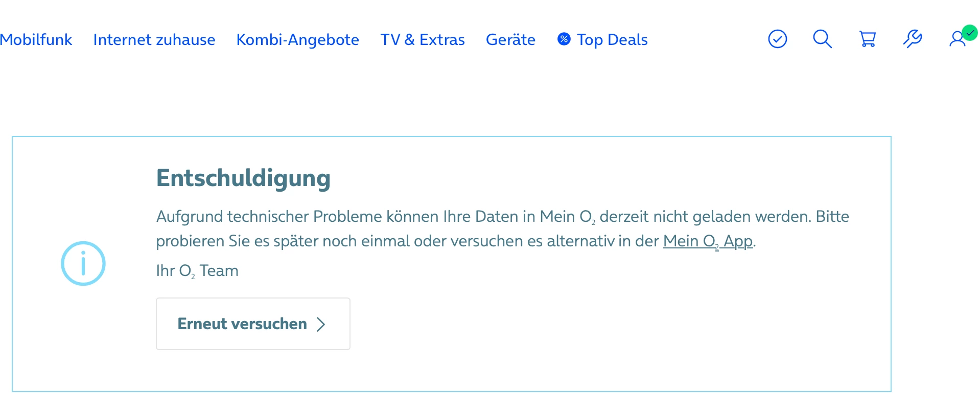Viewport: 980px width, 413px height.
Task: Click the percent badge beside Top Deals
Action: 564,39
